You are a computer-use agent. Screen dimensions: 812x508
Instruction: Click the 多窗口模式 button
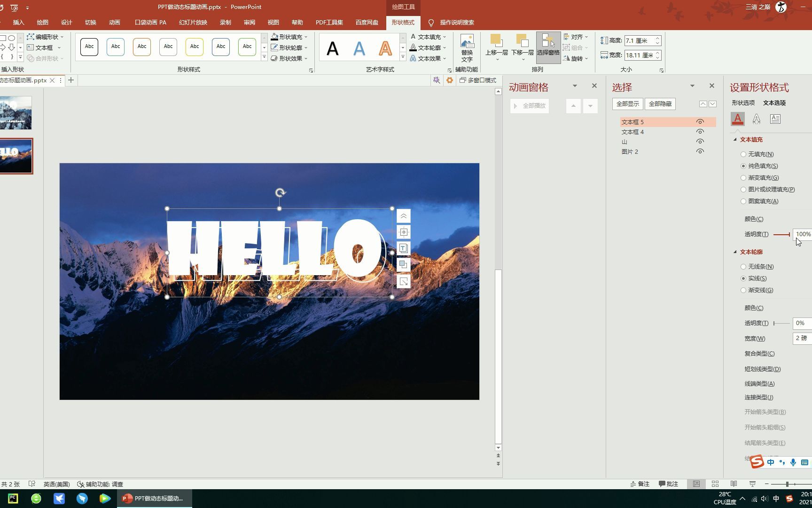tap(478, 80)
